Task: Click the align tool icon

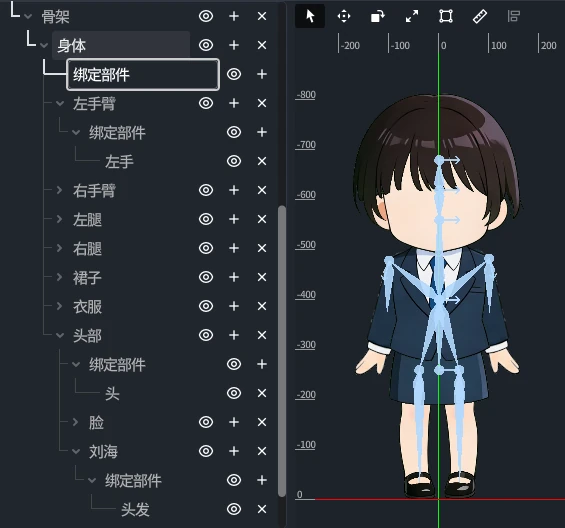Action: point(513,16)
